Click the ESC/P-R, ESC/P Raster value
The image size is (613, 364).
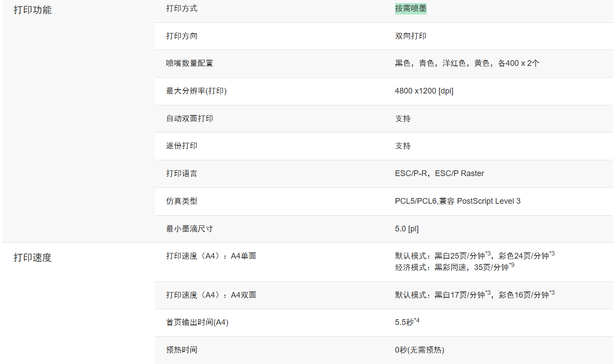(439, 173)
